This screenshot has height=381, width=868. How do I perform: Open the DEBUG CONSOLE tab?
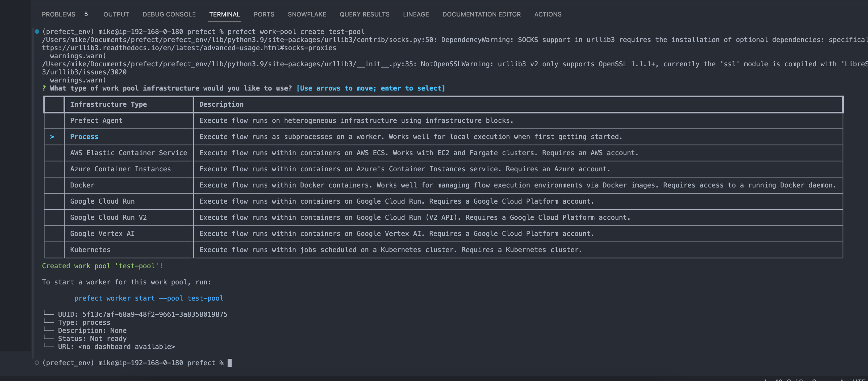point(169,14)
